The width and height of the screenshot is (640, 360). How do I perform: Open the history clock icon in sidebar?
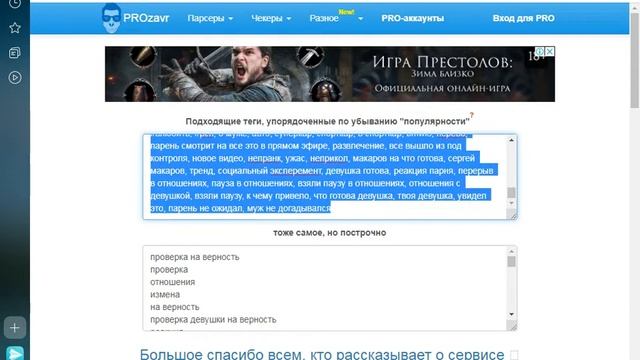(15, 4)
